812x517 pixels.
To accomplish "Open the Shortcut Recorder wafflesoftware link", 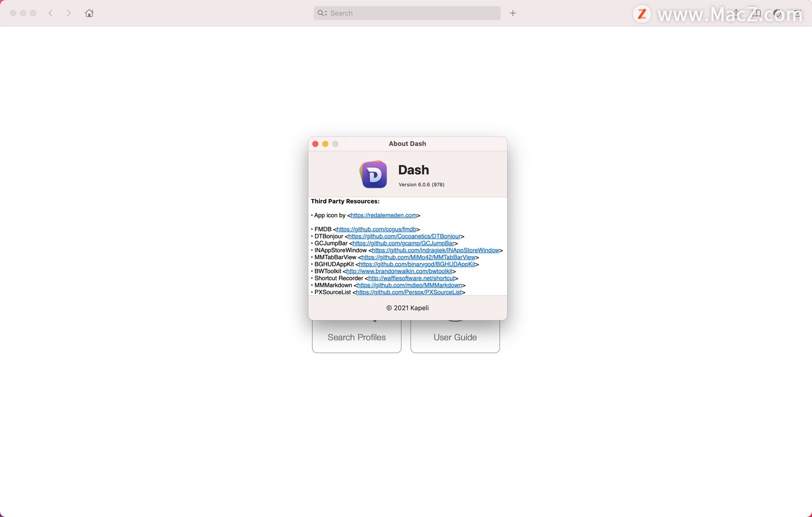I will coord(411,278).
